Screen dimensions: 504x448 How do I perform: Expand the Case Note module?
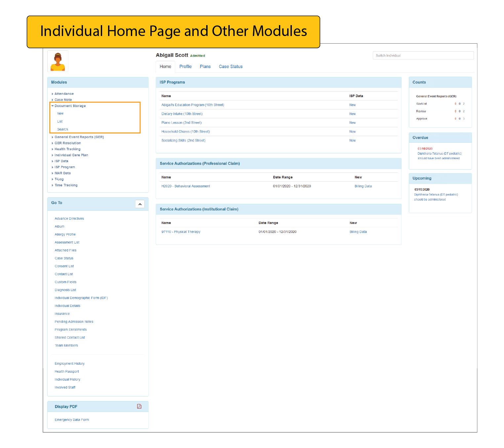pyautogui.click(x=61, y=100)
